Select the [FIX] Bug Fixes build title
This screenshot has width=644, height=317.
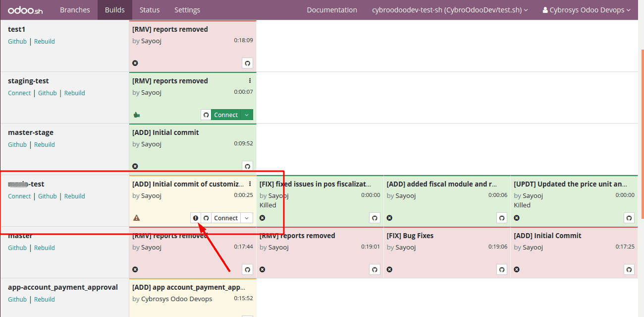point(410,236)
